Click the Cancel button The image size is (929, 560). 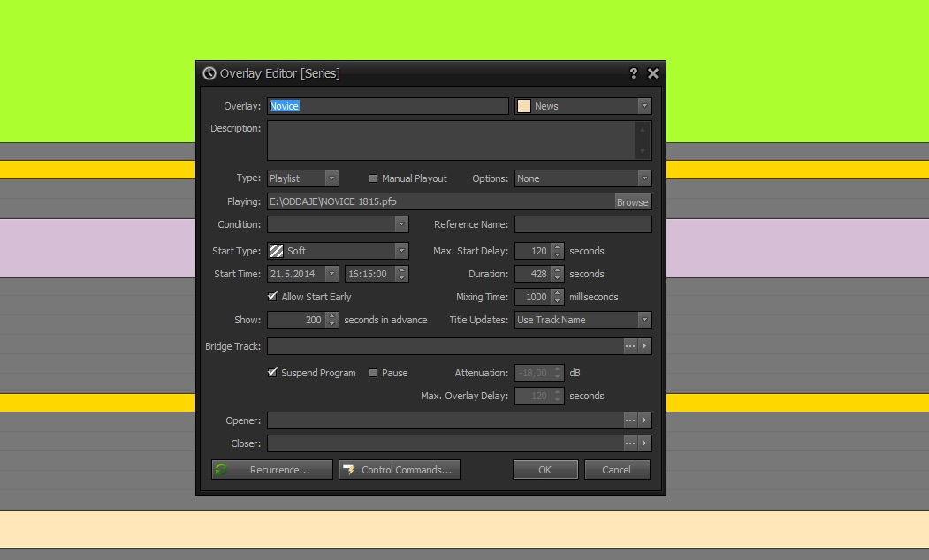pos(617,469)
